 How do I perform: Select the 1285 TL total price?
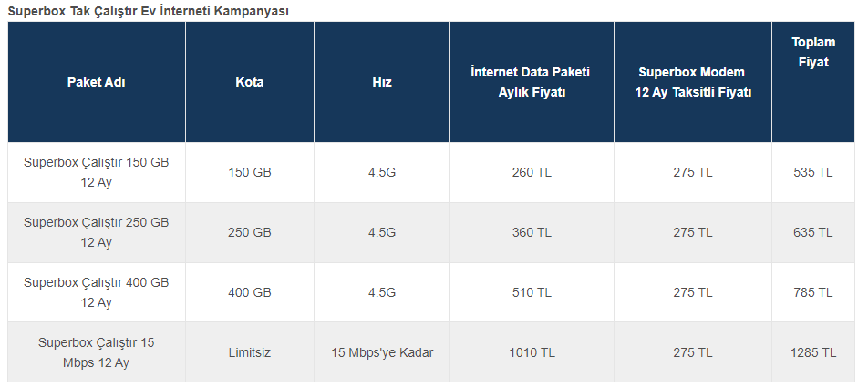tap(812, 352)
